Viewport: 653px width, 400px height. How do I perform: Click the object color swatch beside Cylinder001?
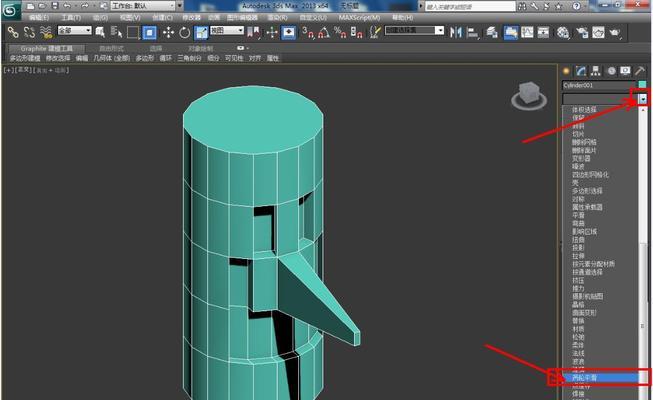pyautogui.click(x=643, y=85)
